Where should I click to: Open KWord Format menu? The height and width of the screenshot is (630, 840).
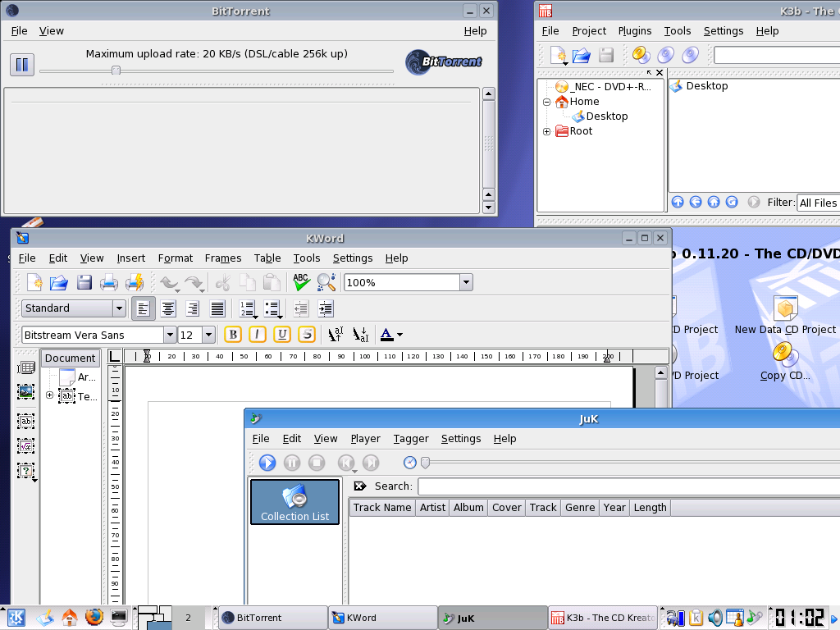pyautogui.click(x=176, y=258)
